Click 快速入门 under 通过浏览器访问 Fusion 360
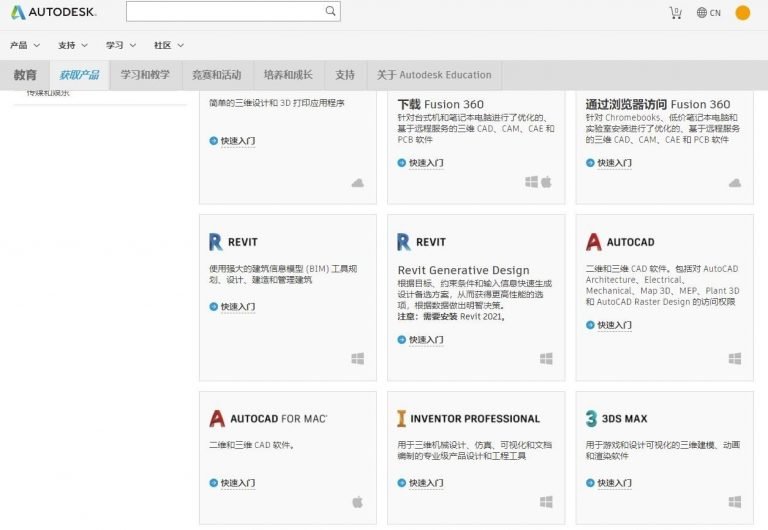This screenshot has height=530, width=768. [x=614, y=163]
